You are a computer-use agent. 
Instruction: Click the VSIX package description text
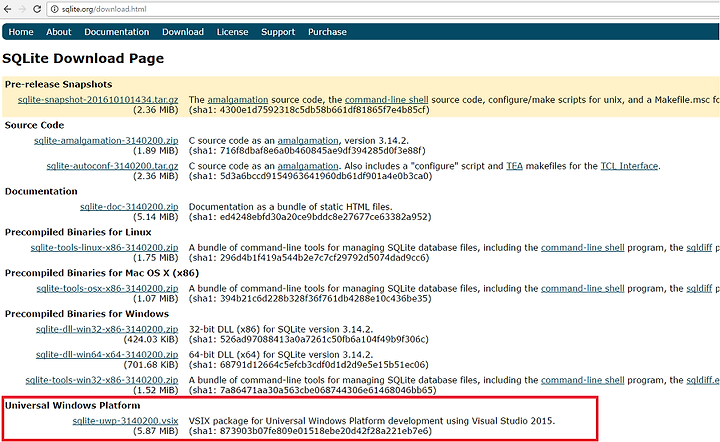point(372,421)
